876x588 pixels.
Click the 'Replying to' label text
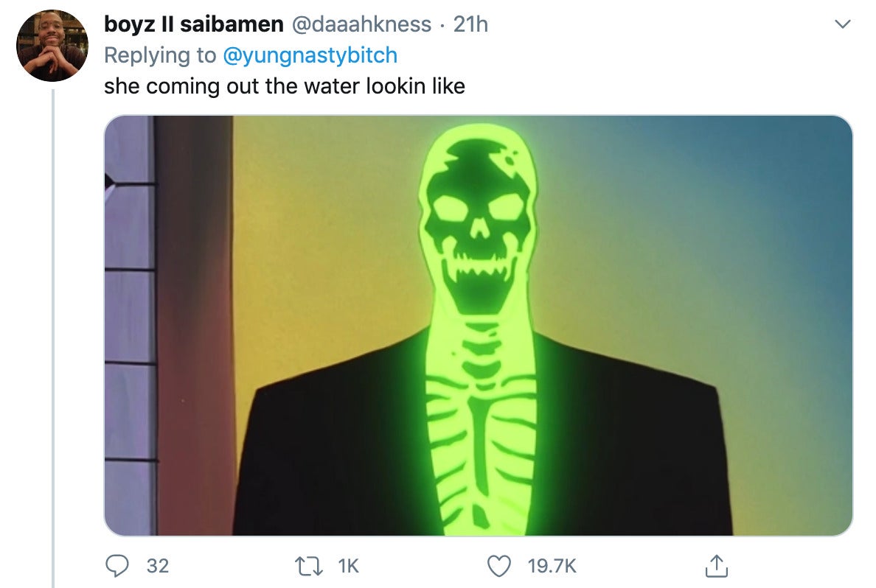click(x=160, y=55)
